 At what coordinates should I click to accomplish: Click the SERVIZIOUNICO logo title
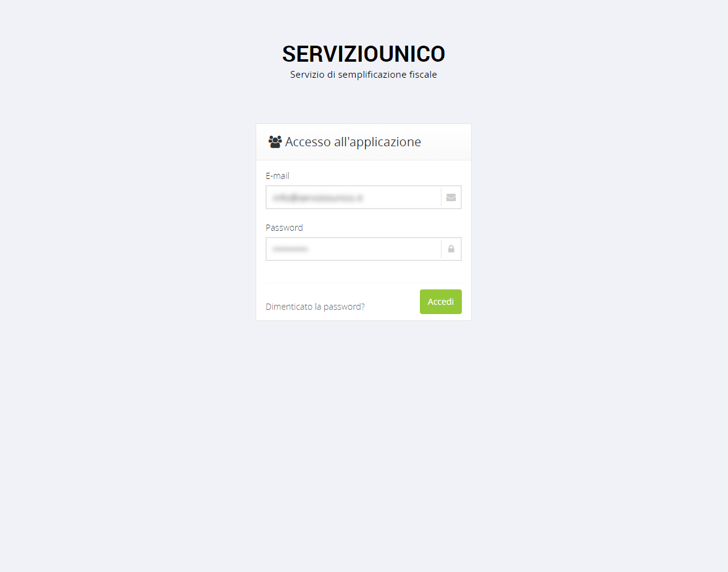coord(364,54)
